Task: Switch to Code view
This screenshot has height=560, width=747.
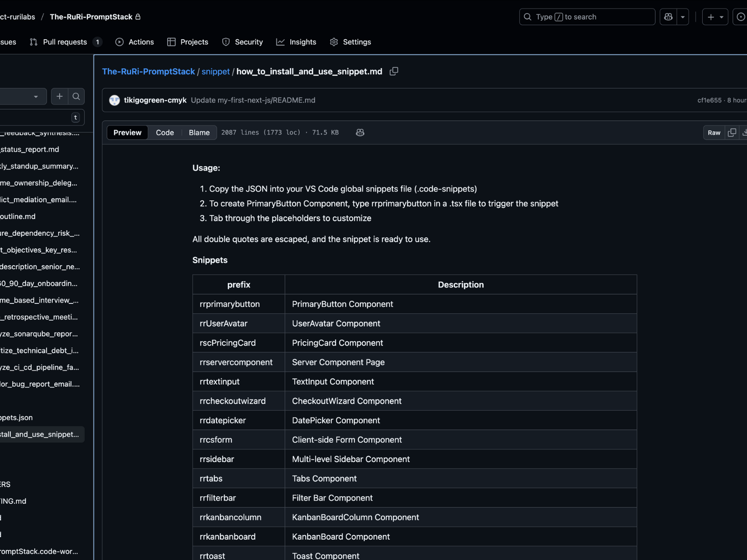Action: pyautogui.click(x=165, y=133)
